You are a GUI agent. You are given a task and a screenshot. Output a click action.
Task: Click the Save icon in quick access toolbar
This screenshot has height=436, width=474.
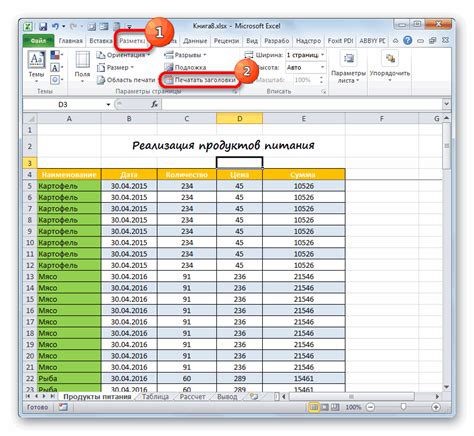43,26
